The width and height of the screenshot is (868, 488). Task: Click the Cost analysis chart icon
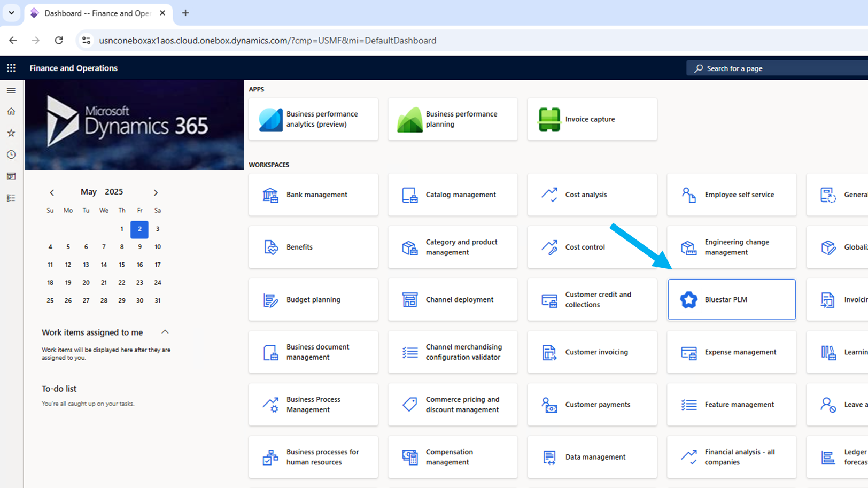pyautogui.click(x=549, y=195)
